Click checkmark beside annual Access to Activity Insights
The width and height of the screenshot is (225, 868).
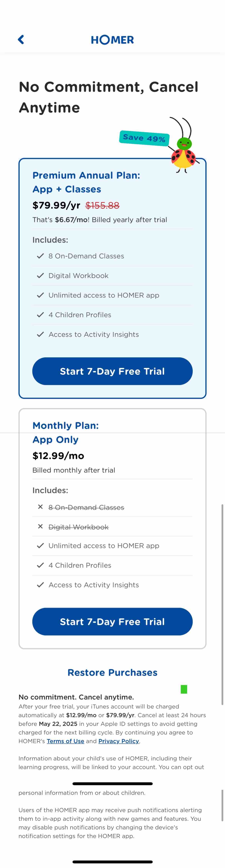click(x=40, y=334)
